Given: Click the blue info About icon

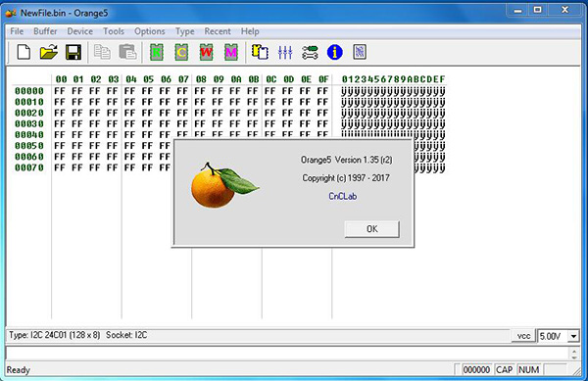Looking at the screenshot, I should pos(334,52).
